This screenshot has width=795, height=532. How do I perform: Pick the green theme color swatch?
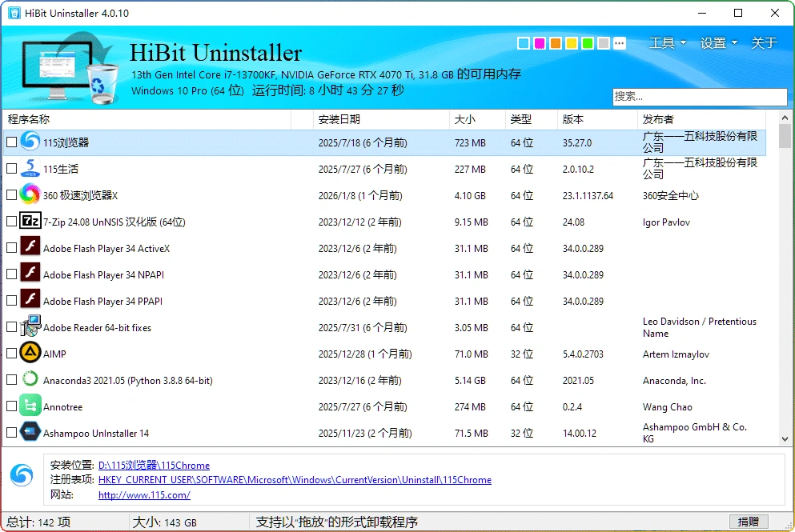pos(587,43)
